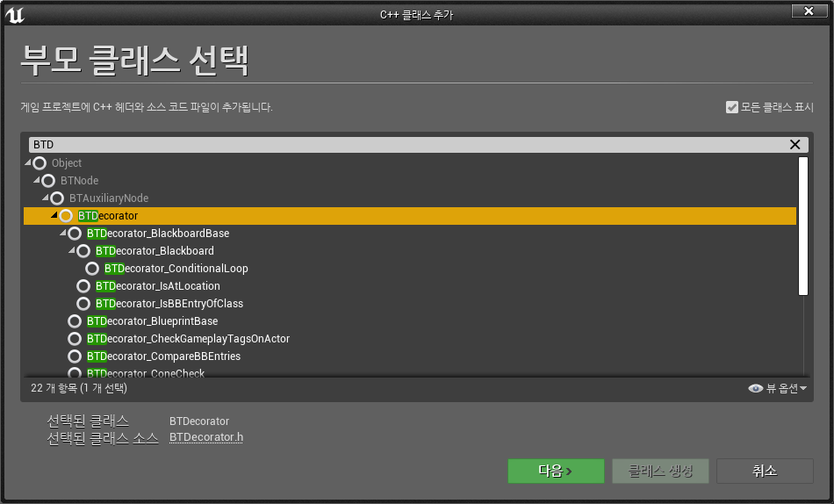
Task: Collapse the BTNode tree arrow
Action: pos(37,180)
